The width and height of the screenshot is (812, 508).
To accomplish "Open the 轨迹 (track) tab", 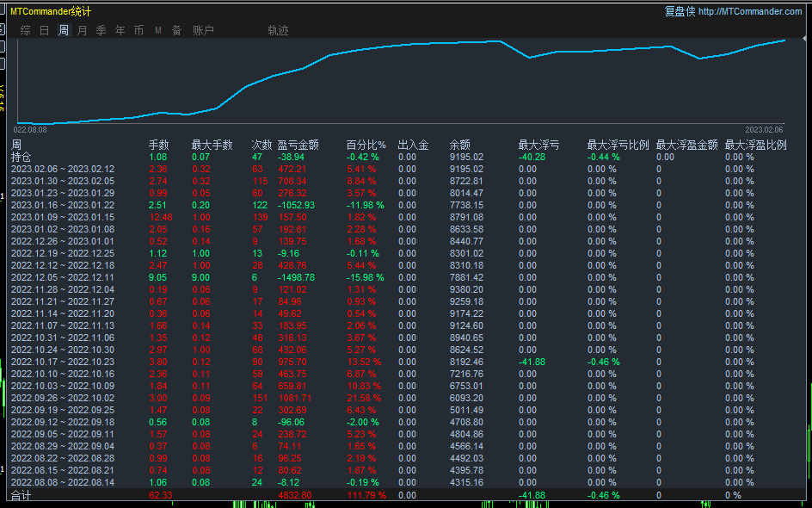I will (278, 31).
